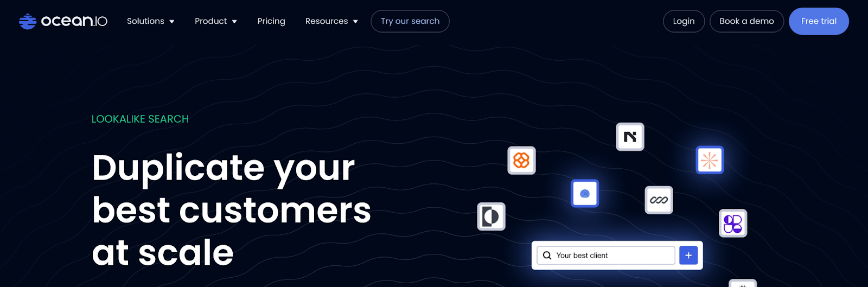
Task: Select the chain-link company logo tile
Action: pyautogui.click(x=659, y=200)
